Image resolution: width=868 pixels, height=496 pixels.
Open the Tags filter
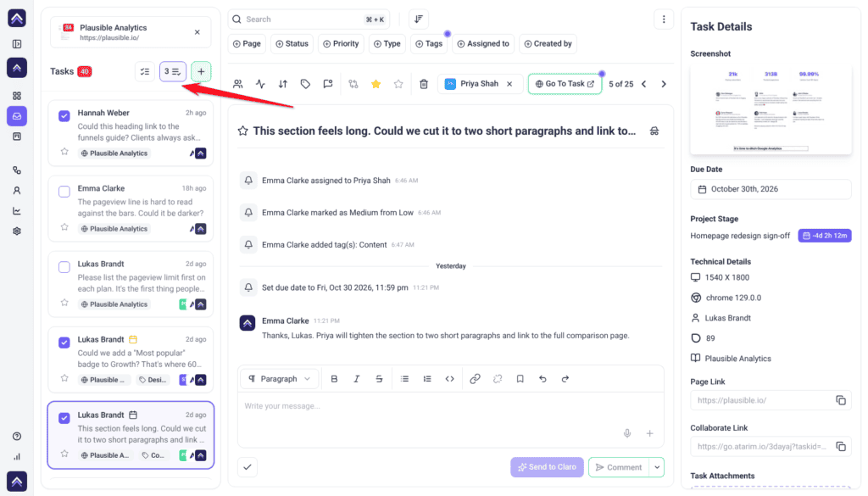coord(429,44)
